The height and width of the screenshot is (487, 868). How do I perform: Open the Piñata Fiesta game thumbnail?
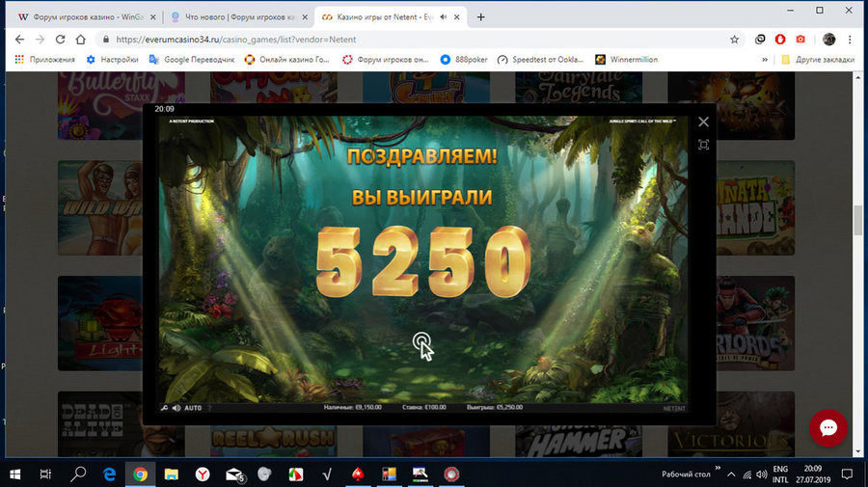[x=755, y=208]
